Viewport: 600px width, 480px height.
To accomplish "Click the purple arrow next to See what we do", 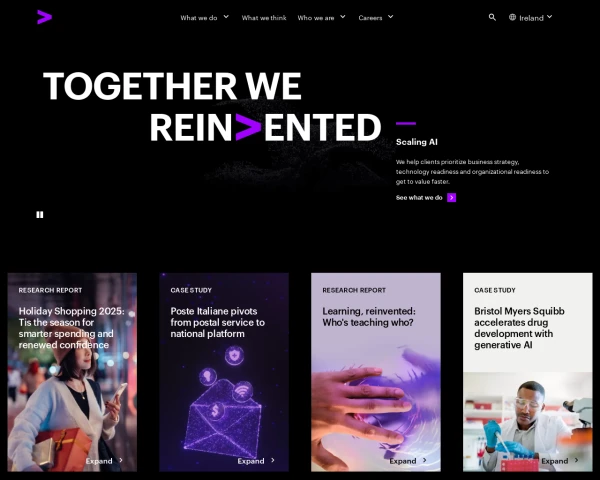I will (452, 198).
